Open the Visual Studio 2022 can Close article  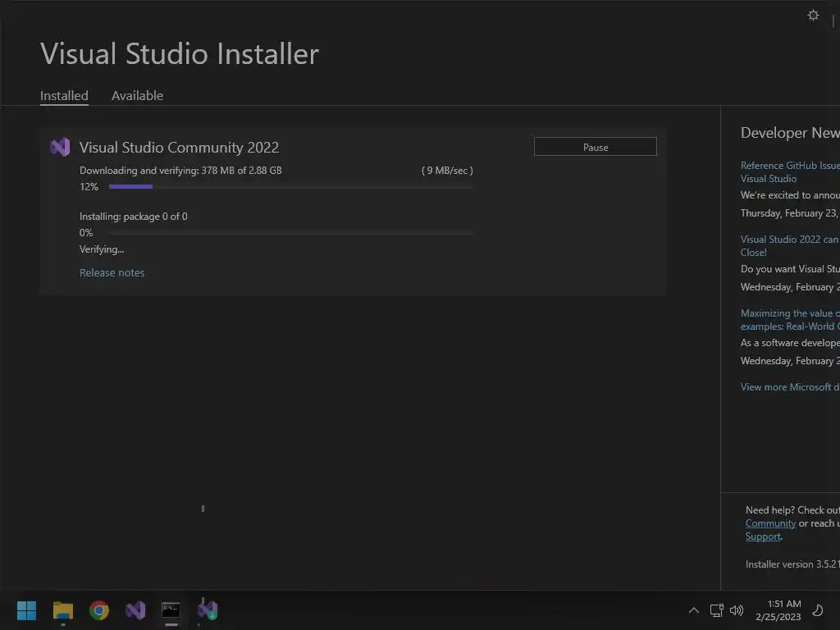pyautogui.click(x=790, y=246)
